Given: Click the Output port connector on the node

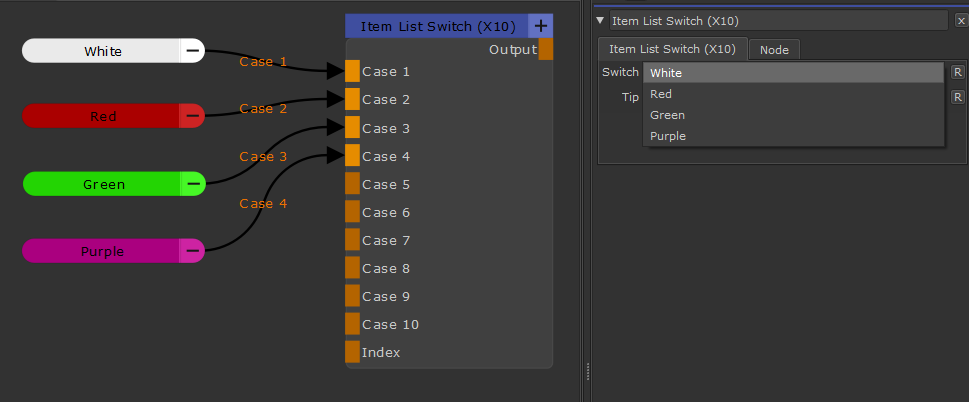Looking at the screenshot, I should click(x=545, y=49).
